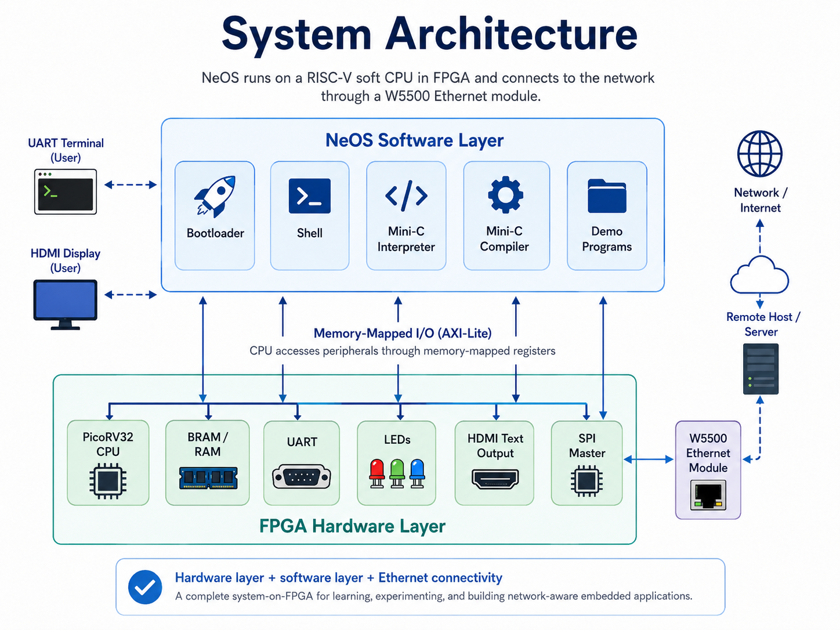Click the W5500 Ethernet Module text
Image resolution: width=840 pixels, height=630 pixels.
(x=708, y=453)
